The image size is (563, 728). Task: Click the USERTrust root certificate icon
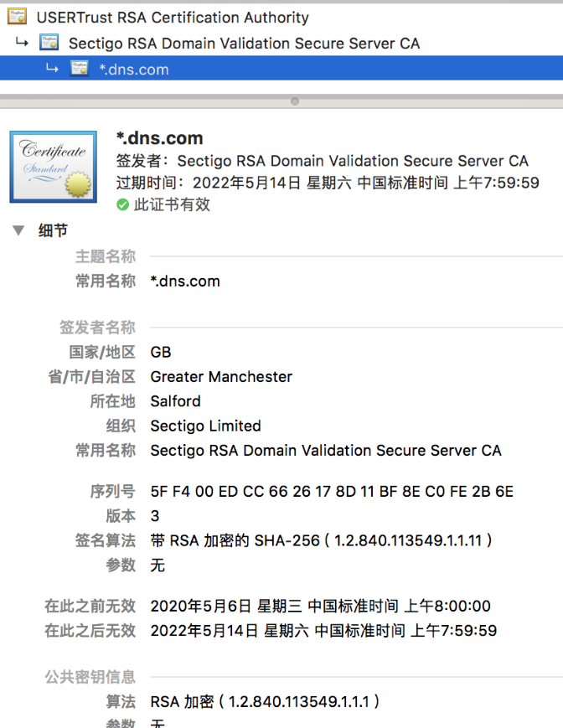[18, 18]
